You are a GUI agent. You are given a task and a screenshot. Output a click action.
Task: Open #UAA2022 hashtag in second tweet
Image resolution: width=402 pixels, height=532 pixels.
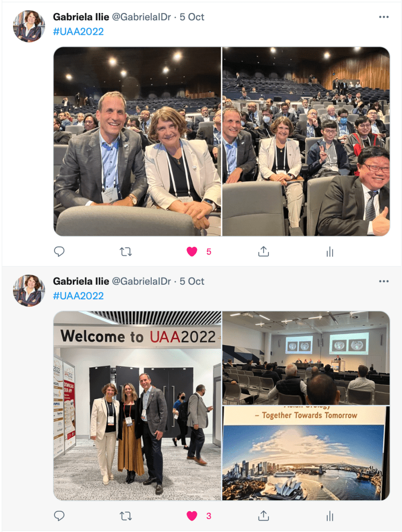(78, 296)
